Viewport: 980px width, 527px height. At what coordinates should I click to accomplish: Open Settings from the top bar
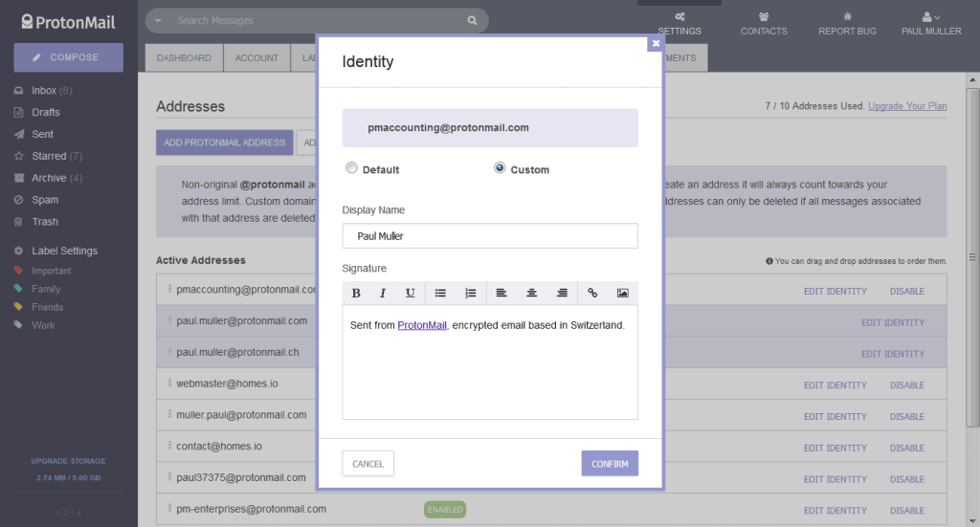coord(679,24)
